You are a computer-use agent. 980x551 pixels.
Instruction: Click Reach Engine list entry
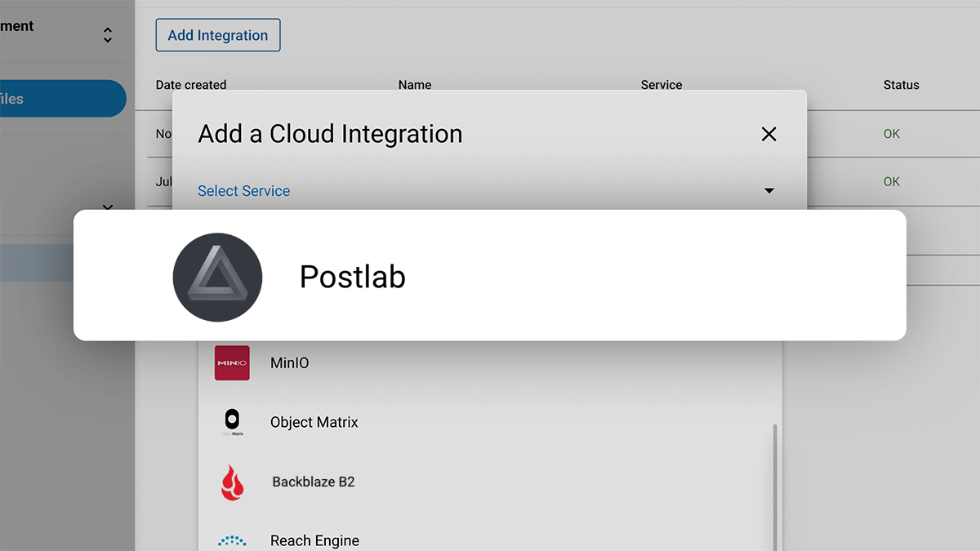click(314, 540)
